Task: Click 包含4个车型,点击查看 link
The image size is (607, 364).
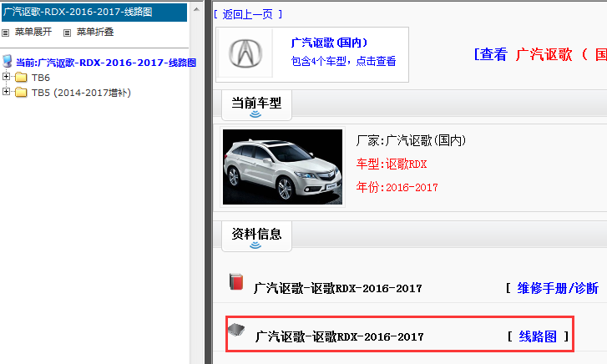Action: pyautogui.click(x=343, y=61)
